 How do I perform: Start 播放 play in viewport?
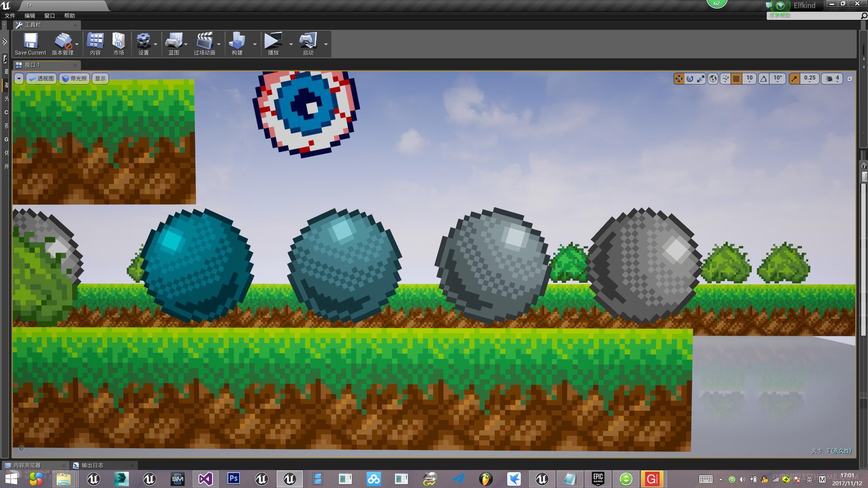[x=273, y=44]
